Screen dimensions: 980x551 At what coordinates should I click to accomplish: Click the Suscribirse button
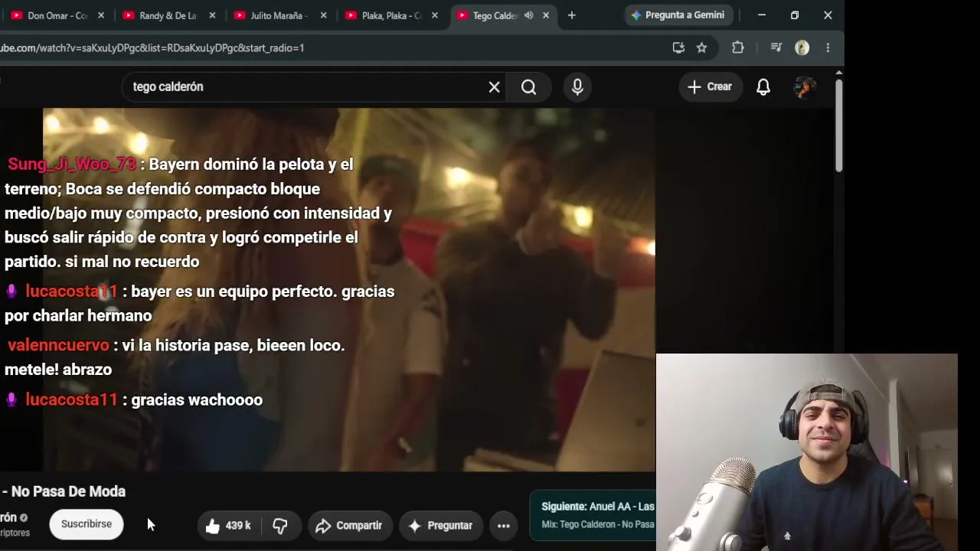coord(87,524)
